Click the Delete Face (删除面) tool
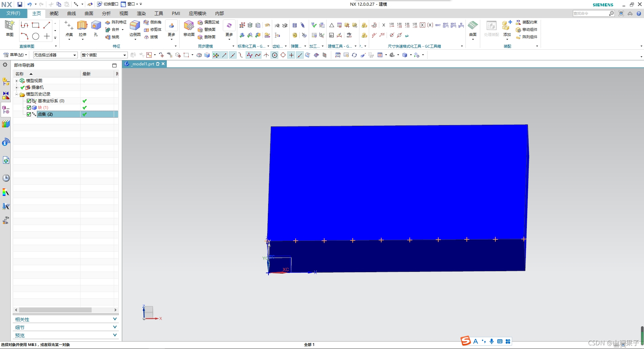Image resolution: width=644 pixels, height=349 pixels. coord(207,37)
